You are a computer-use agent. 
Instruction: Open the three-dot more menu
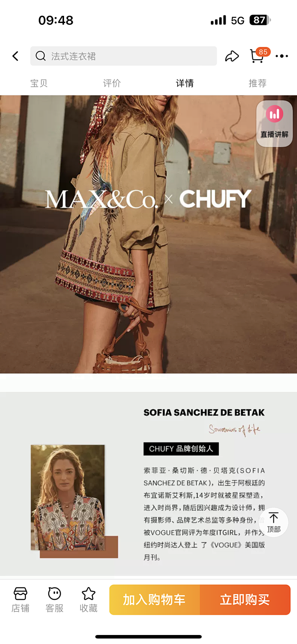(282, 56)
